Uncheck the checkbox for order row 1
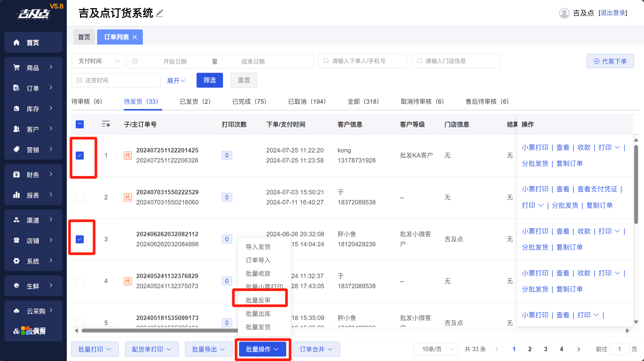The height and width of the screenshot is (361, 644). point(80,155)
